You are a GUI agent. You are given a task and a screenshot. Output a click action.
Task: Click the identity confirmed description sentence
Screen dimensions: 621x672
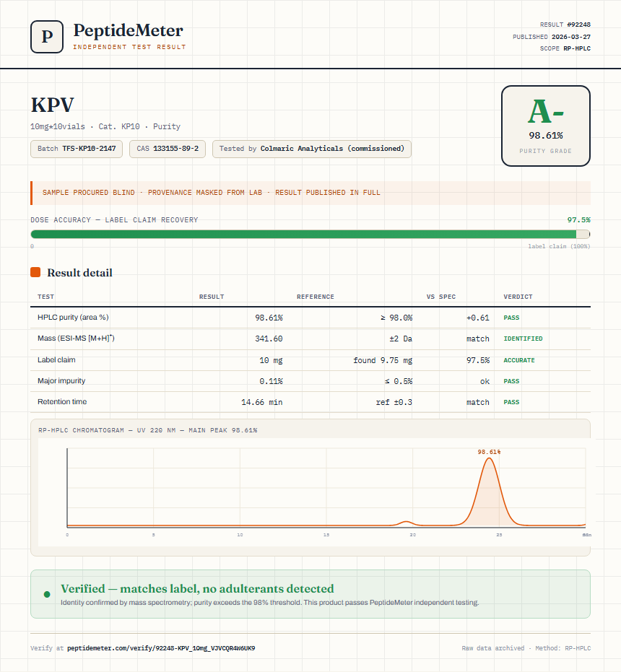(x=270, y=602)
